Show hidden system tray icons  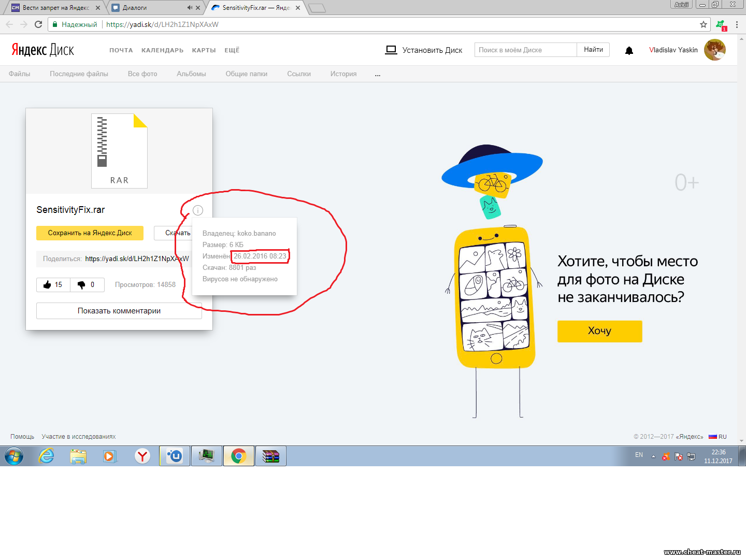tap(653, 456)
